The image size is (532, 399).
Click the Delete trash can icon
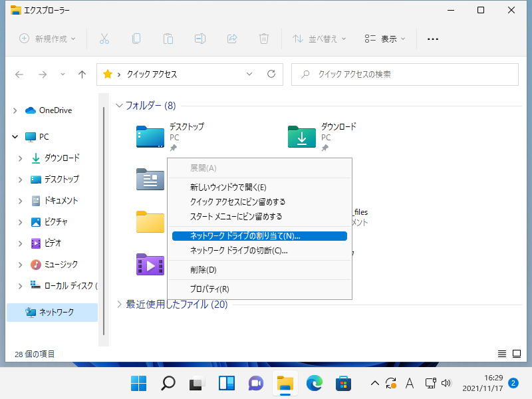pos(264,39)
